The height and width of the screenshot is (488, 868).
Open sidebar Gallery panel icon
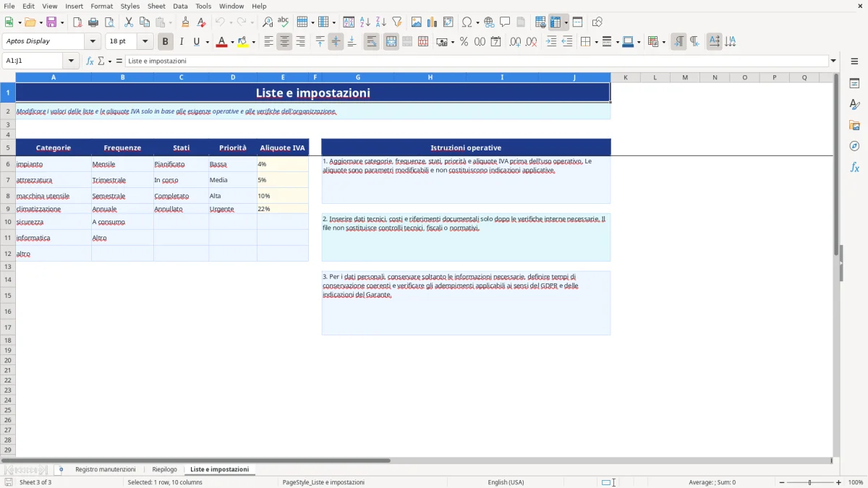pos(854,126)
